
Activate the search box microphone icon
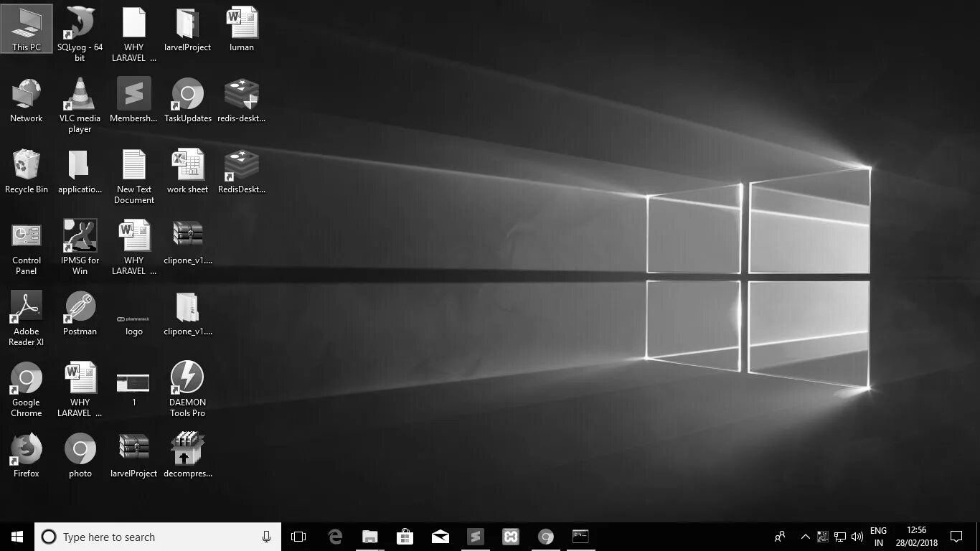267,537
